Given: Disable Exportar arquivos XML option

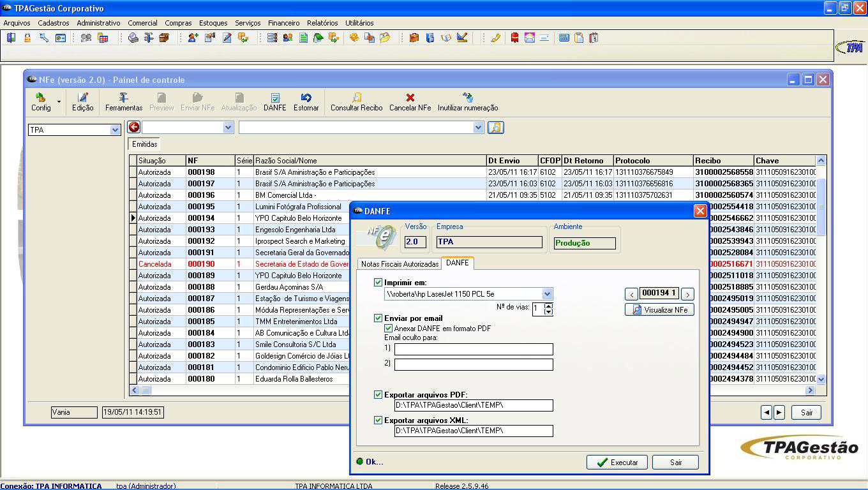Looking at the screenshot, I should [x=378, y=420].
